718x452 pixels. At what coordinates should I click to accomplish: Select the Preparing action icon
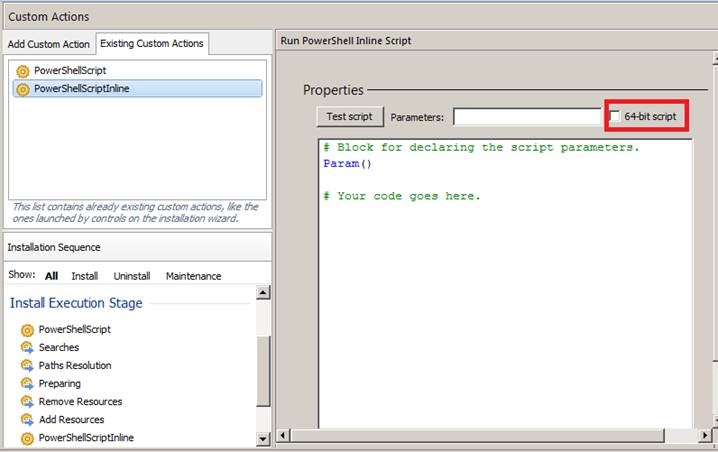(x=27, y=383)
